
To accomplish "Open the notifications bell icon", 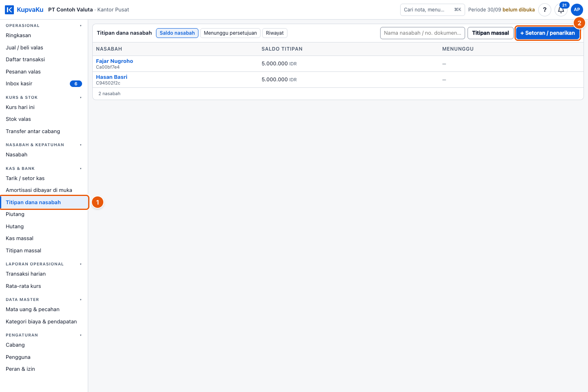I will click(561, 10).
